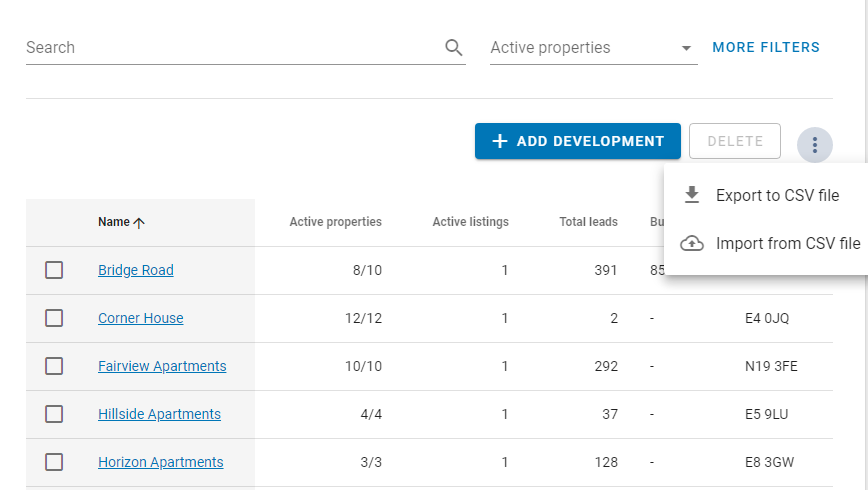Choose Import from CSV file

tap(766, 244)
